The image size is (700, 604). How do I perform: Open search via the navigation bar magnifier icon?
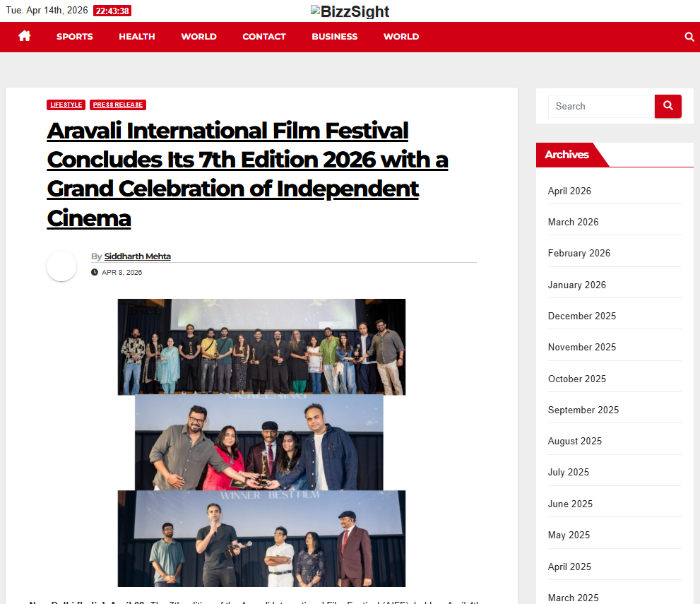689,37
